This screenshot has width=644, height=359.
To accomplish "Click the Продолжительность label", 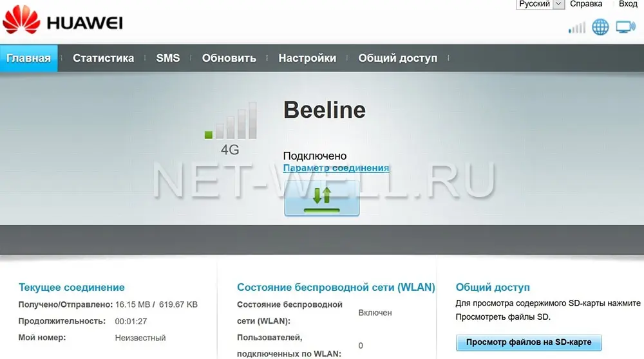I will 62,321.
